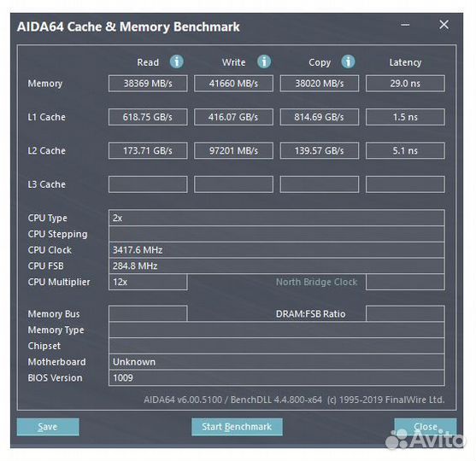Click the empty Chipset field
Image resolution: width=476 pixels, height=461 pixels.
[277, 346]
